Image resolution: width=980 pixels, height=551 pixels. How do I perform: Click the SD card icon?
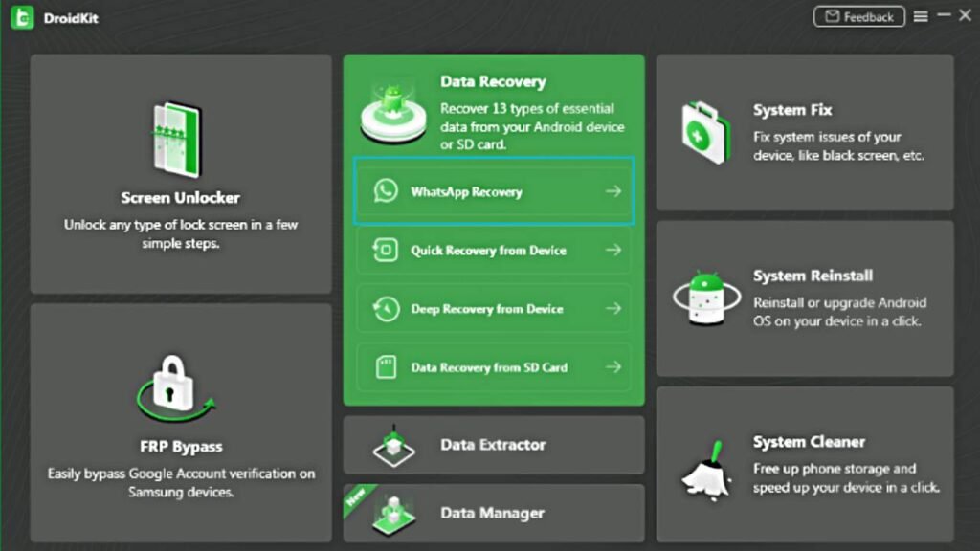(x=386, y=367)
